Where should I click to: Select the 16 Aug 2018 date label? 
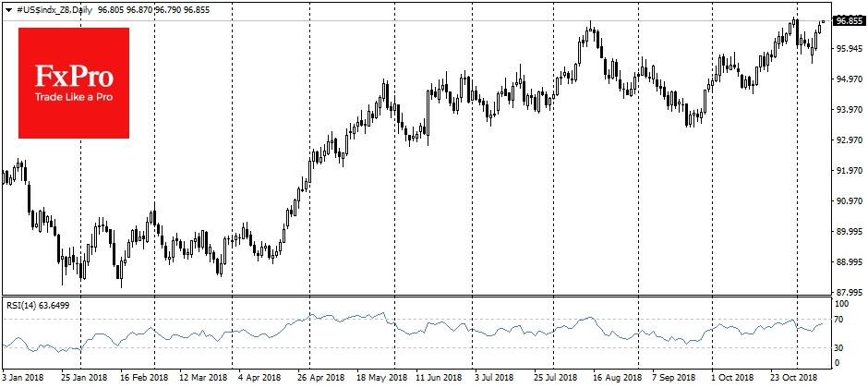click(x=617, y=378)
